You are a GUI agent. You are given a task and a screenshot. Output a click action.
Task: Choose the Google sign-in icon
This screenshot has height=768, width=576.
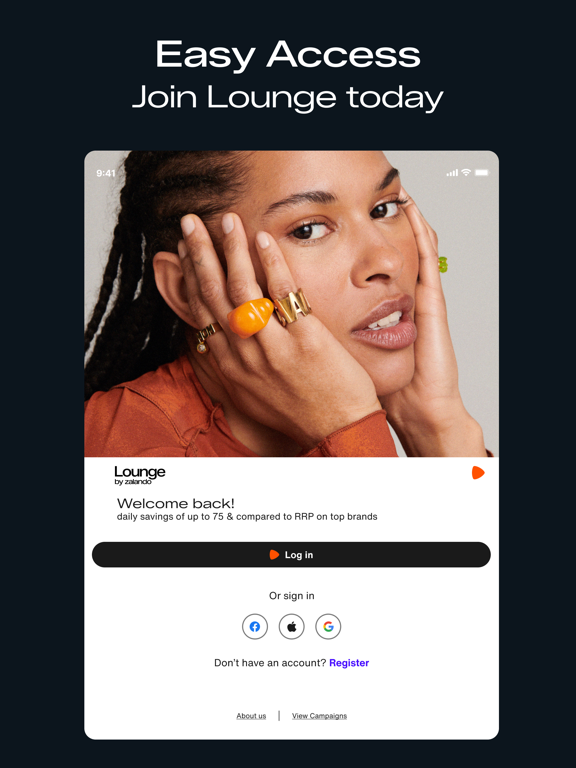(328, 626)
